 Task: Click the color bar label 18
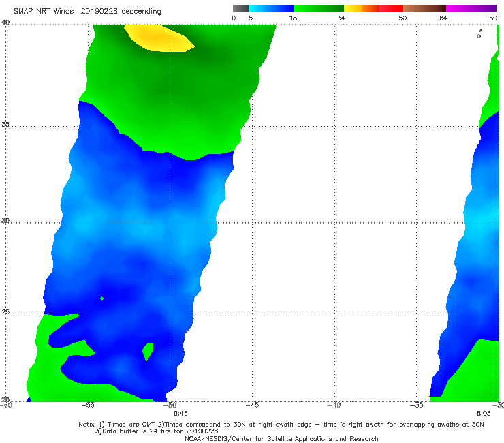point(293,18)
